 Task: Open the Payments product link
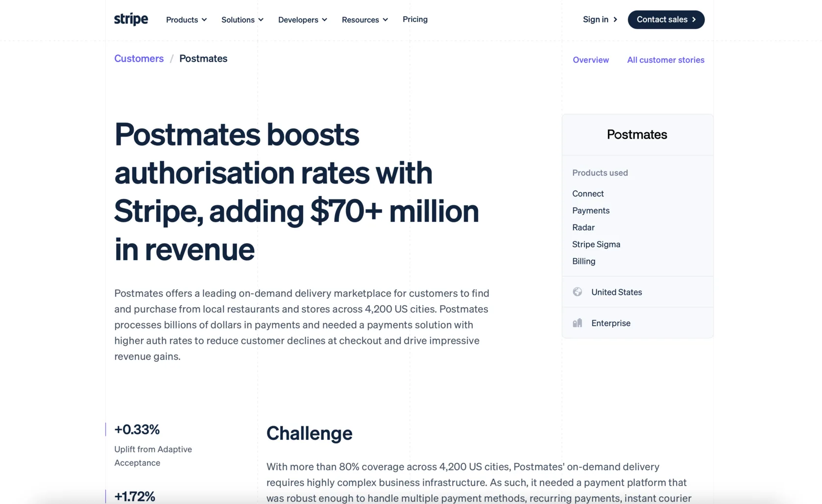[591, 211]
